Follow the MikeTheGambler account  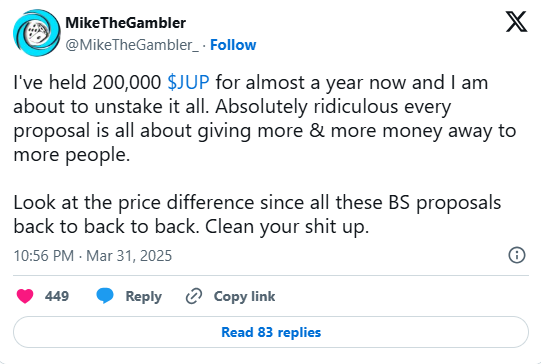point(233,45)
